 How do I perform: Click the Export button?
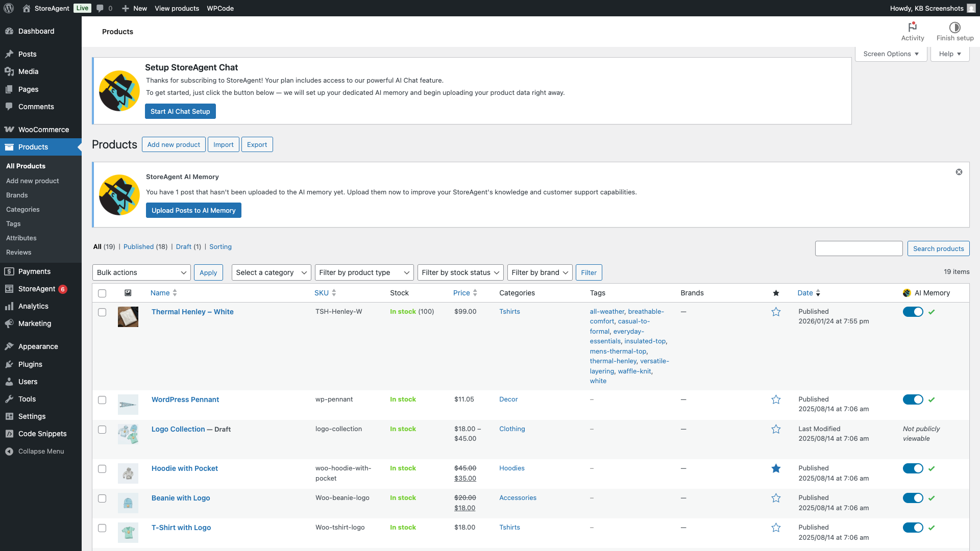[x=257, y=144]
